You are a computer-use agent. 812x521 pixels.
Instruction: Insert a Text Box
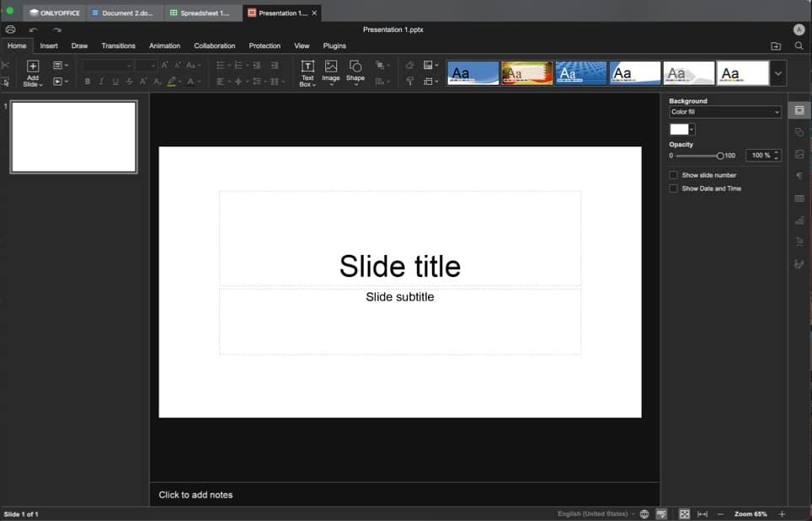click(307, 73)
